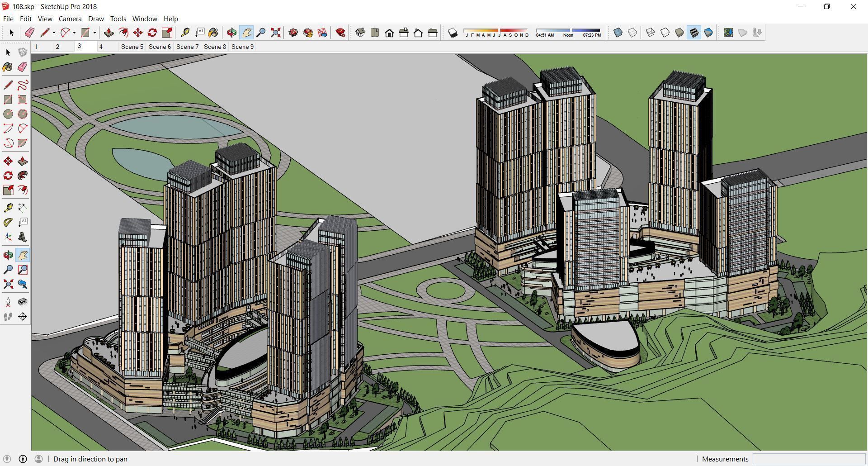Select the Paint Bucket tool in left toolbar
Screen dimensions: 868x466
pyautogui.click(x=8, y=67)
